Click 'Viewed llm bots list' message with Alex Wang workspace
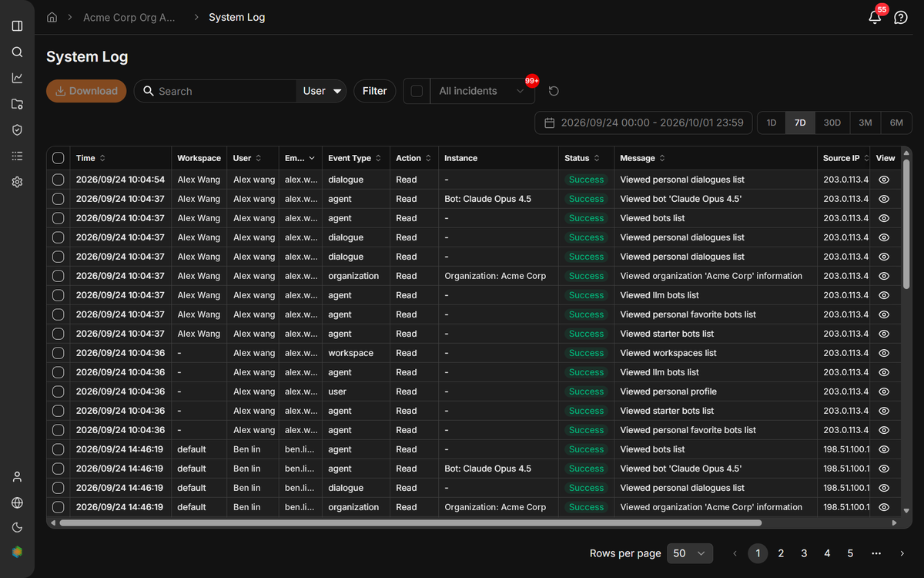Screen dimensions: 924x578 pyautogui.click(x=660, y=295)
